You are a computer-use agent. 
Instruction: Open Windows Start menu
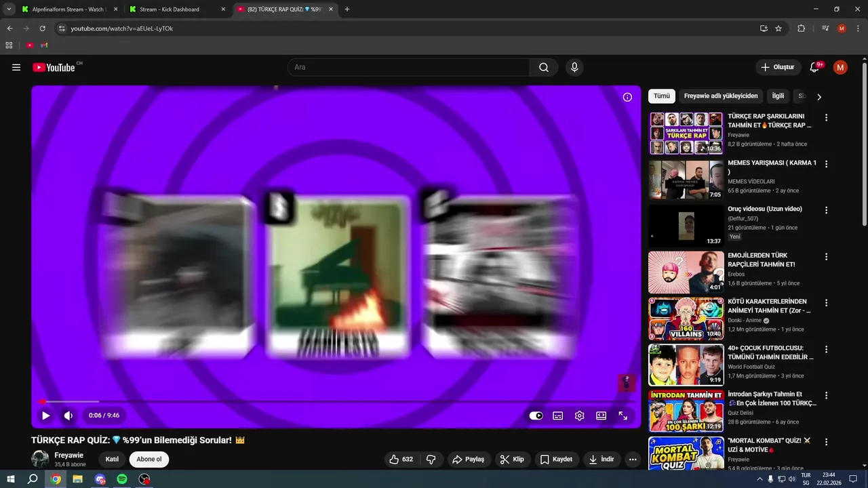tap(11, 479)
